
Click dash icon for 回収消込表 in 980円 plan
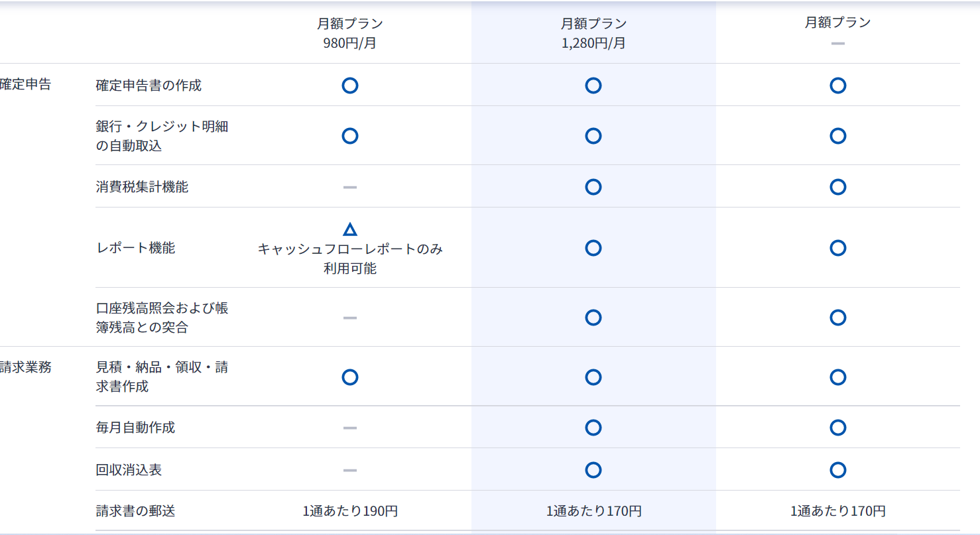coord(350,471)
